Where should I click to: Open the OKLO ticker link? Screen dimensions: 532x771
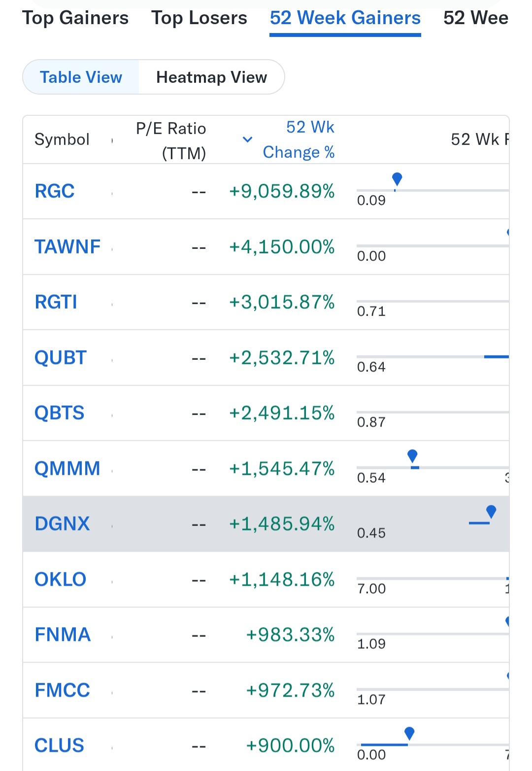[61, 579]
